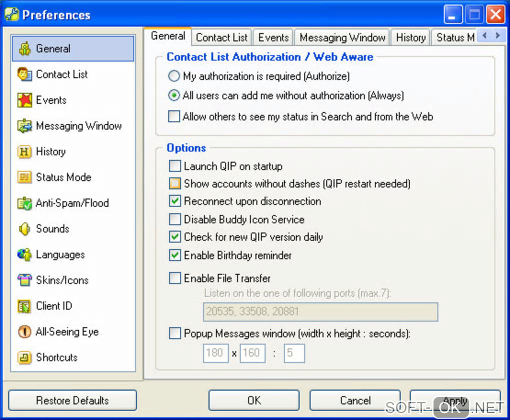Click the OK button
Screen dimensions: 510x420
pos(254,400)
